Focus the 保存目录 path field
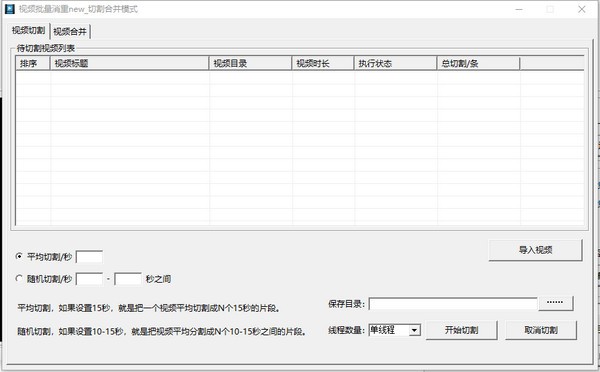 click(x=453, y=304)
